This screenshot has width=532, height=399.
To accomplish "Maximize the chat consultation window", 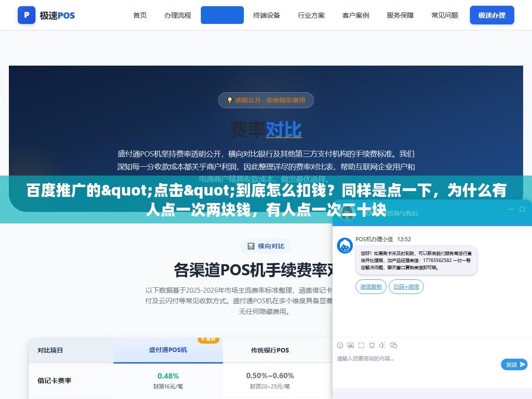I will click(x=523, y=209).
